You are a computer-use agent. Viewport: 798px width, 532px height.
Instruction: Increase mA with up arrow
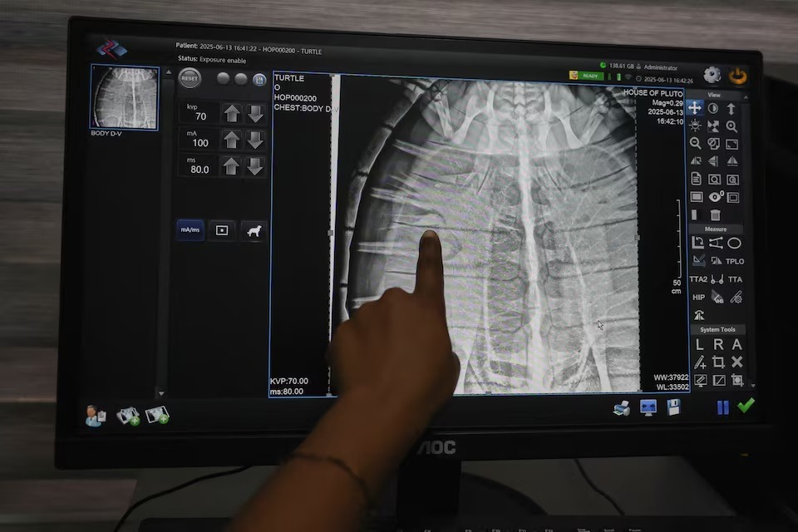pos(232,140)
